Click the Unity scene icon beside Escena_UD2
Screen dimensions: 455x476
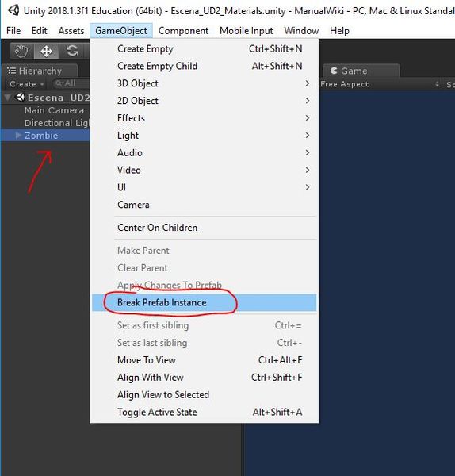(20, 98)
